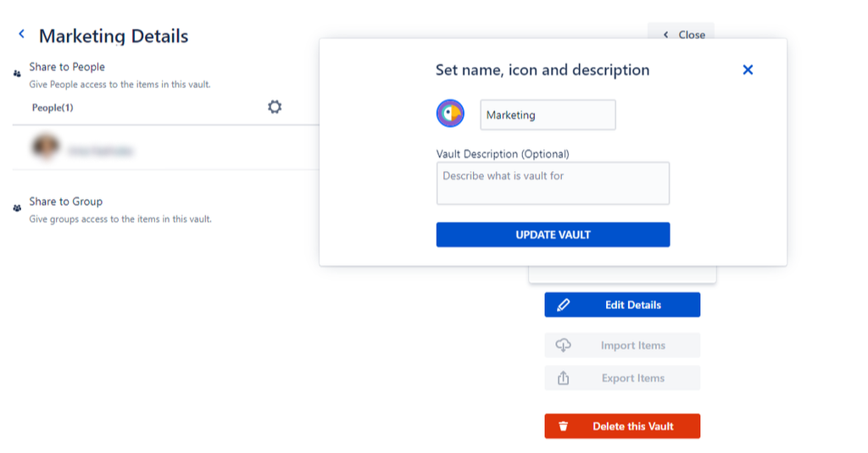Open People settings gear icon
The width and height of the screenshot is (868, 453).
(275, 107)
